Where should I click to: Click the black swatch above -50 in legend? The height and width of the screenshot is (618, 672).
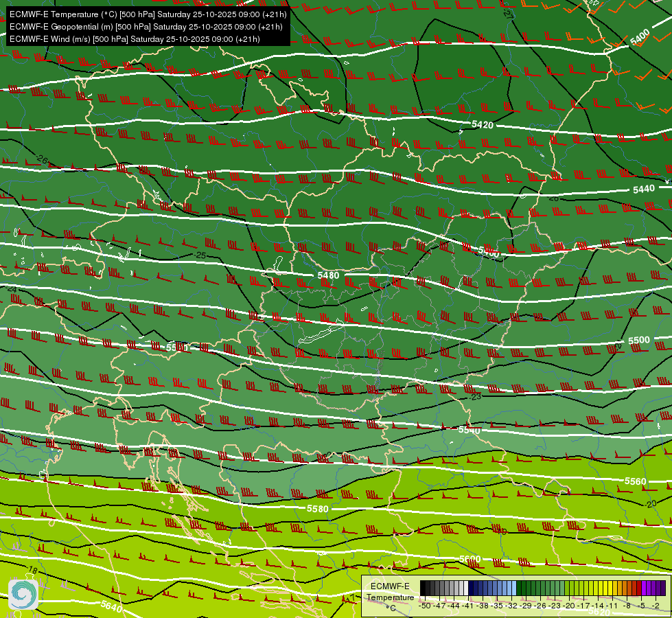pyautogui.click(x=423, y=588)
